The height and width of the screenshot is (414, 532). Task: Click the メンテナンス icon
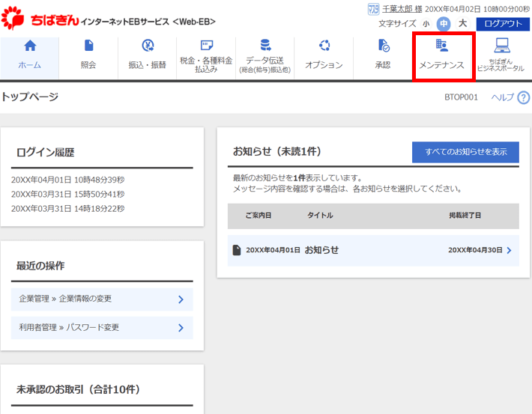click(x=442, y=46)
